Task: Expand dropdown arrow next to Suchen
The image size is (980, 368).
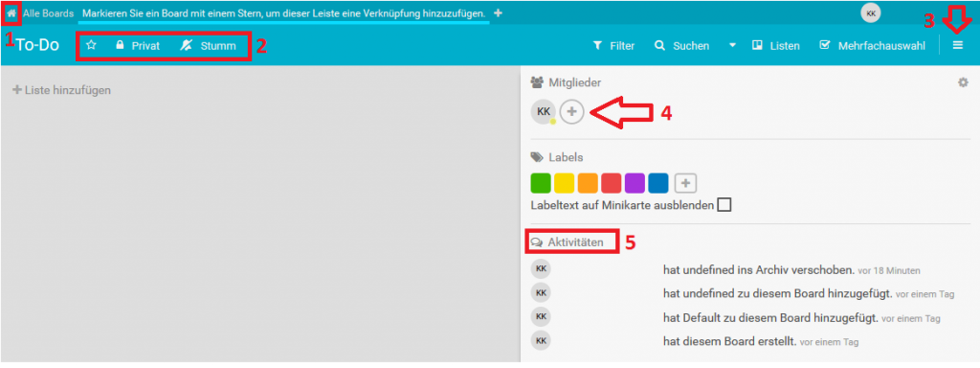Action: pyautogui.click(x=733, y=46)
